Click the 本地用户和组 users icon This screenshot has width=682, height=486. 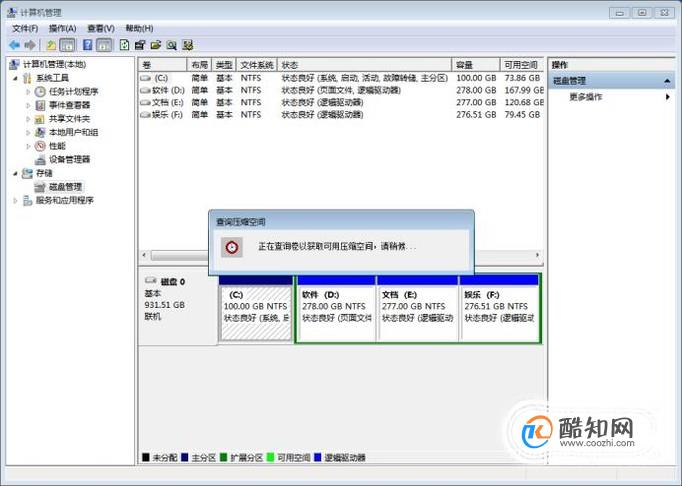[40, 132]
